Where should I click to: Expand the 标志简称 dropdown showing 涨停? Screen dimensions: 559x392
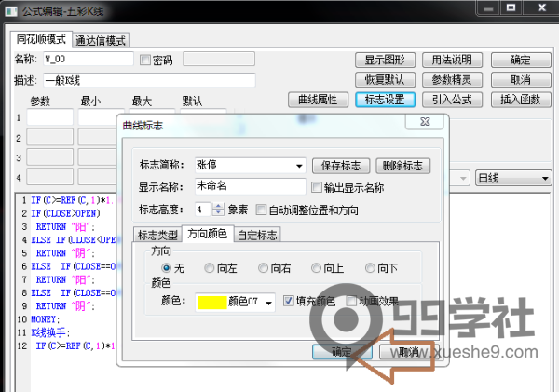coord(299,166)
